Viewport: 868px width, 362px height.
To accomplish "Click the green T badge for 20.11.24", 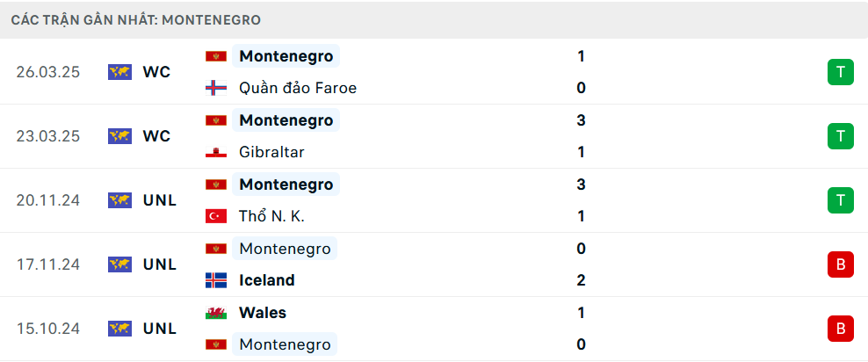I will pyautogui.click(x=840, y=200).
